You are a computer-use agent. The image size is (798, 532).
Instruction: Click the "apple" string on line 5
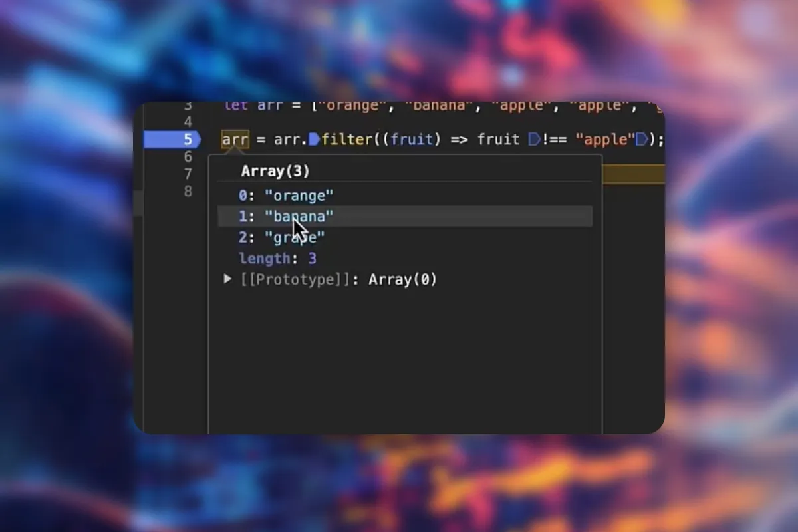pyautogui.click(x=605, y=140)
